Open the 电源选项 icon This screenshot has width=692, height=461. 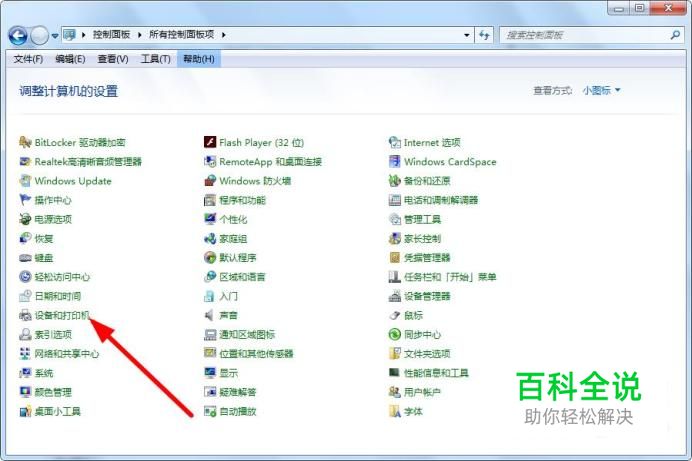tap(25, 219)
